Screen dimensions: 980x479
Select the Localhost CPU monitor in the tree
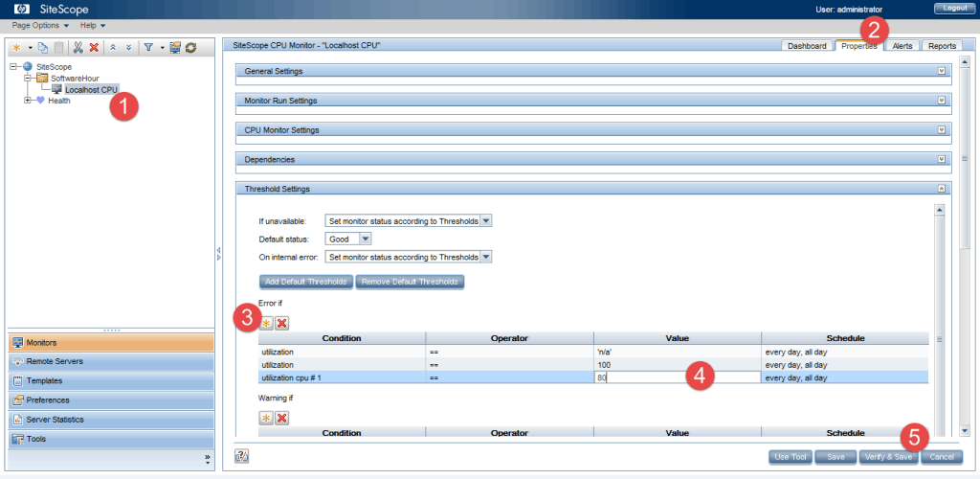coord(91,89)
